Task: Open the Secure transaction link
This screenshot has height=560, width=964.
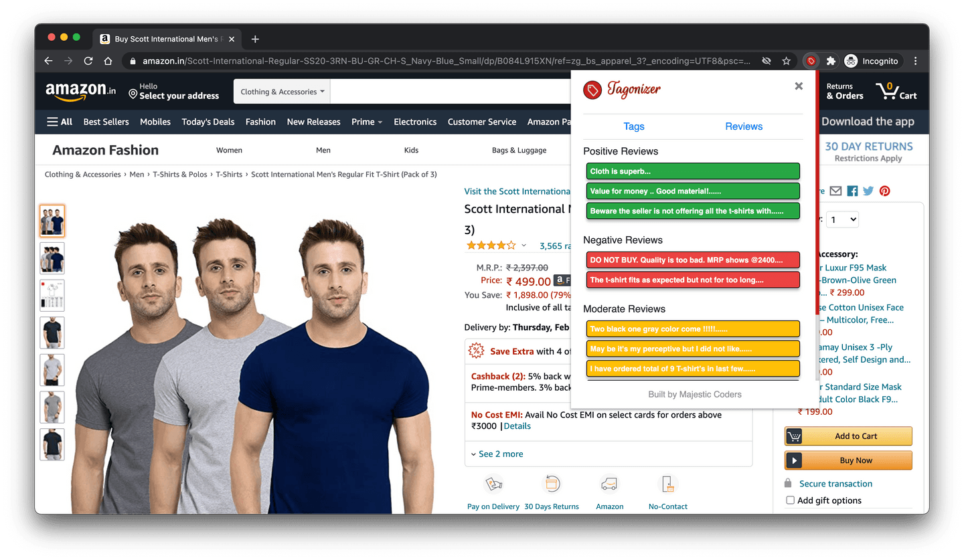Action: (835, 484)
